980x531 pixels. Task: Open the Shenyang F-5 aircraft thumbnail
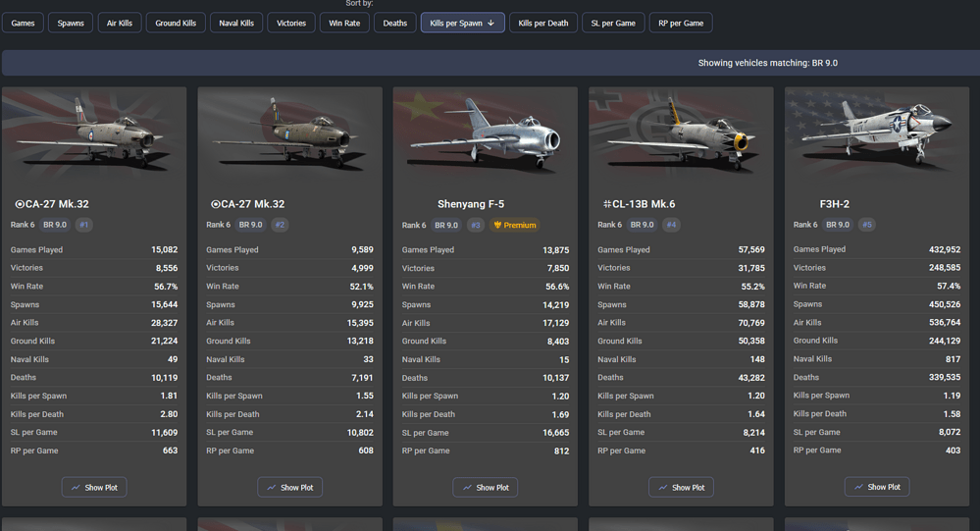485,134
